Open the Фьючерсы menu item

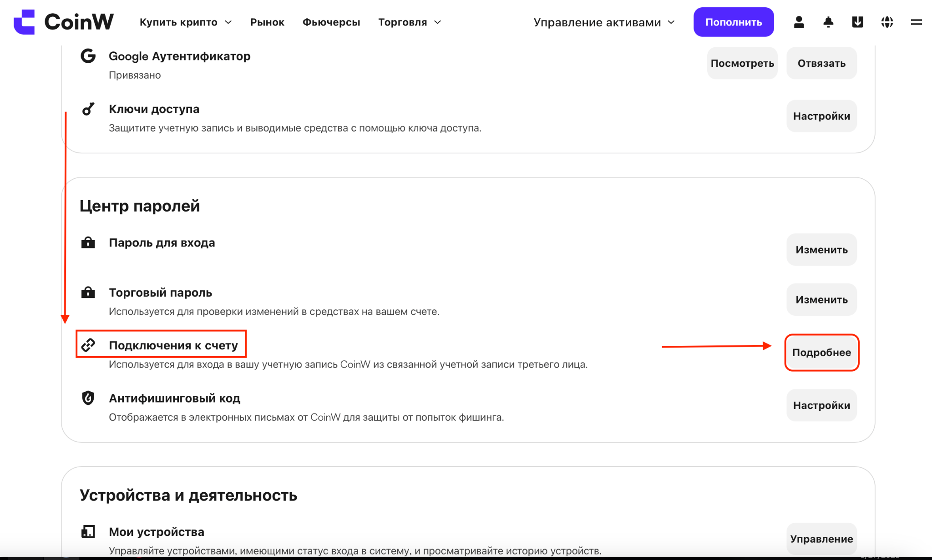pos(331,22)
